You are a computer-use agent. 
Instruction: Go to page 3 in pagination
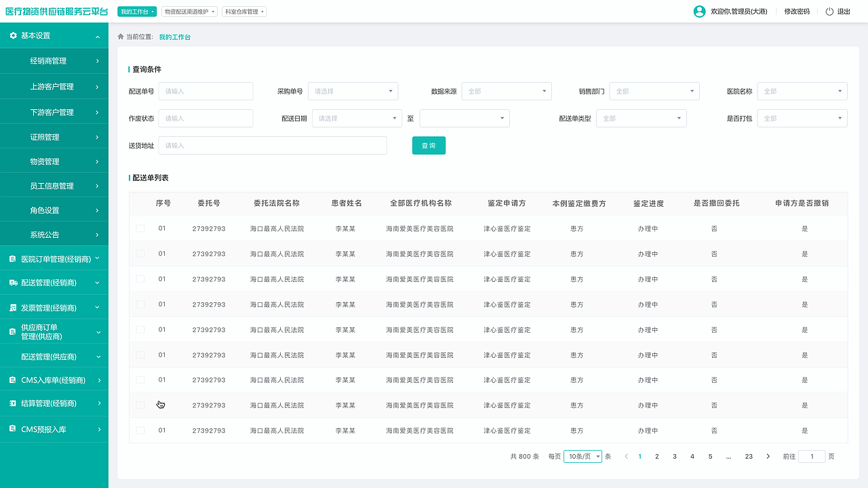[x=675, y=457]
